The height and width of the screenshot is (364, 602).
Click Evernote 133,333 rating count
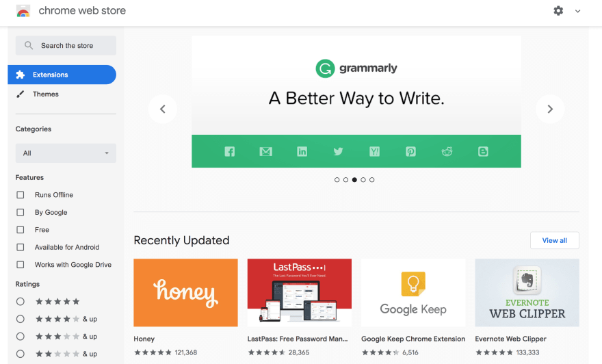click(x=527, y=352)
